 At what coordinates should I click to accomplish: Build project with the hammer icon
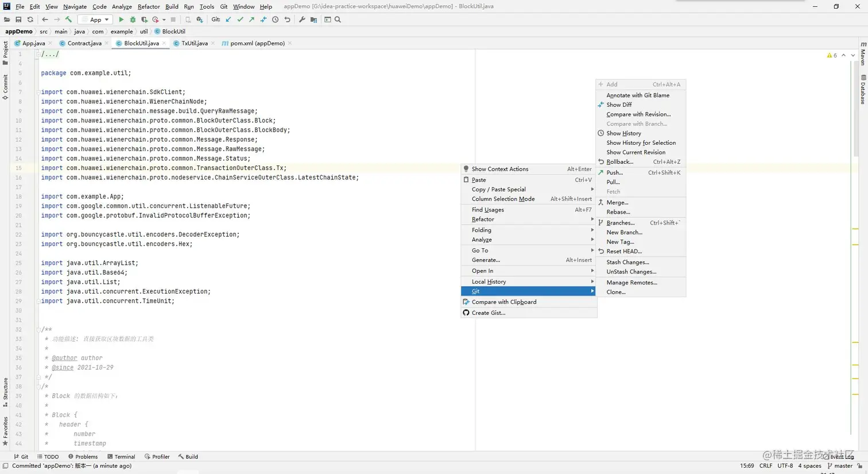pos(68,20)
